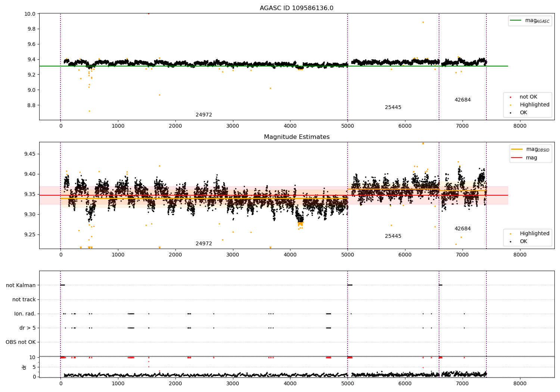
Task: Click the '9.25' y-tick on middle plot
Action: [30, 235]
